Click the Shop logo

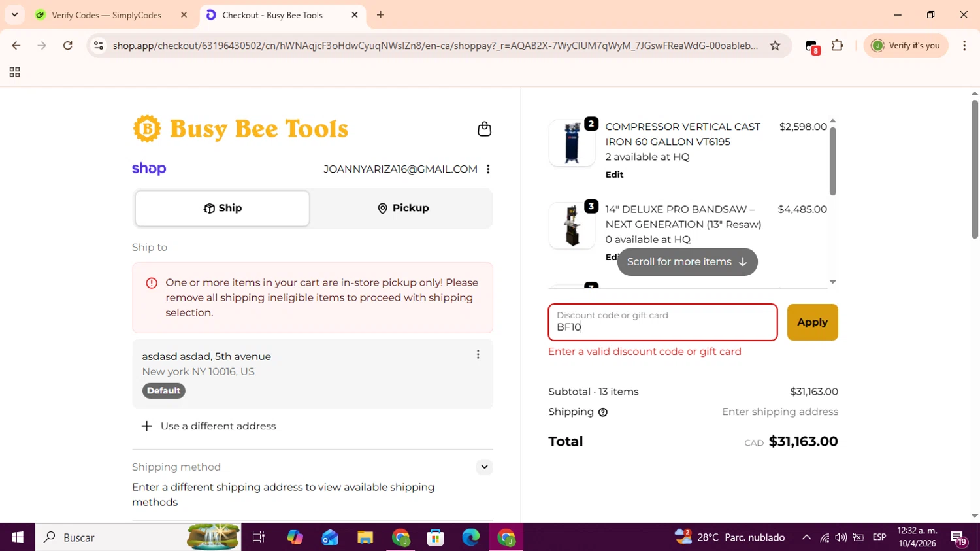coord(149,169)
